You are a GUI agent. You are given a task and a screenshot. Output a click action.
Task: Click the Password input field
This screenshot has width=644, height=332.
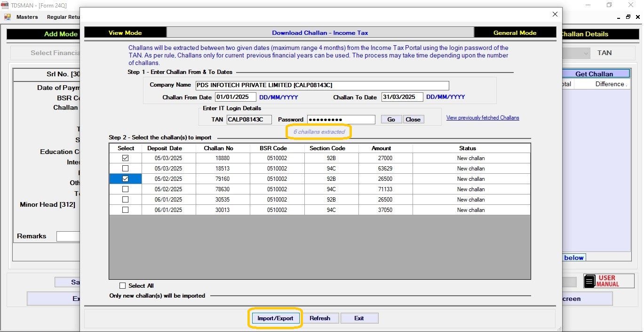[341, 120]
